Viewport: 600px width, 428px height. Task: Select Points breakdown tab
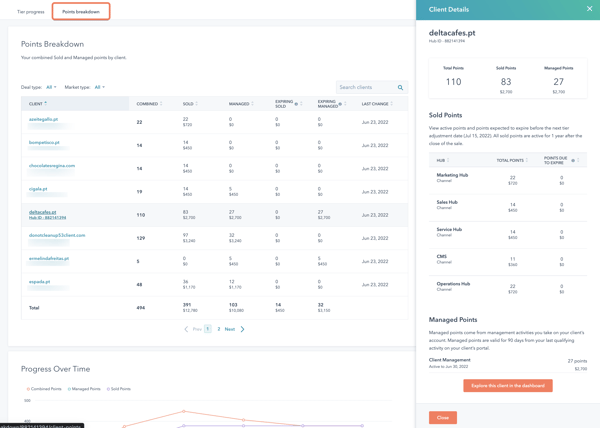click(81, 11)
